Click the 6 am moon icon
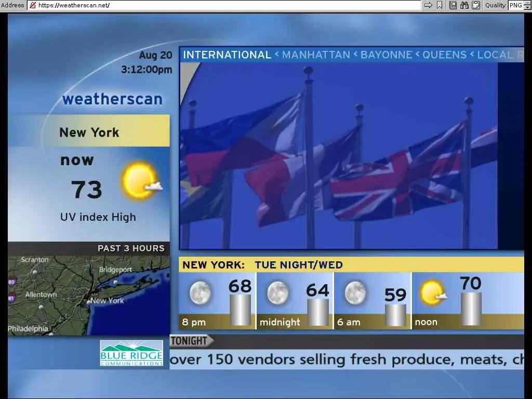Viewport: 532px width, 399px height. click(x=355, y=292)
